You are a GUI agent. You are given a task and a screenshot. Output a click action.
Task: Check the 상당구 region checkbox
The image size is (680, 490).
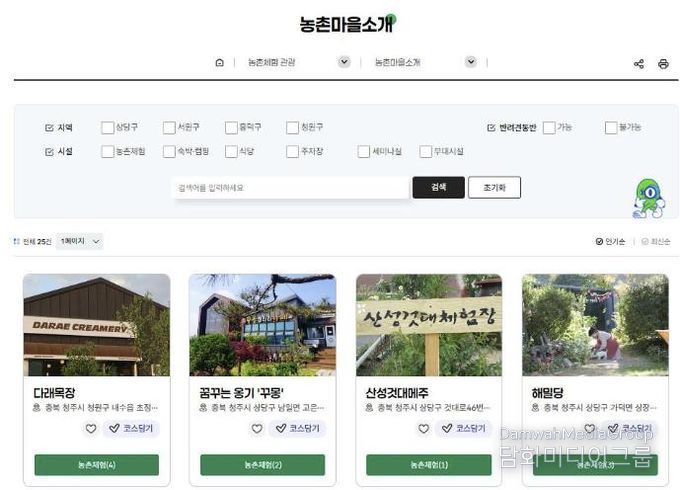pos(107,127)
